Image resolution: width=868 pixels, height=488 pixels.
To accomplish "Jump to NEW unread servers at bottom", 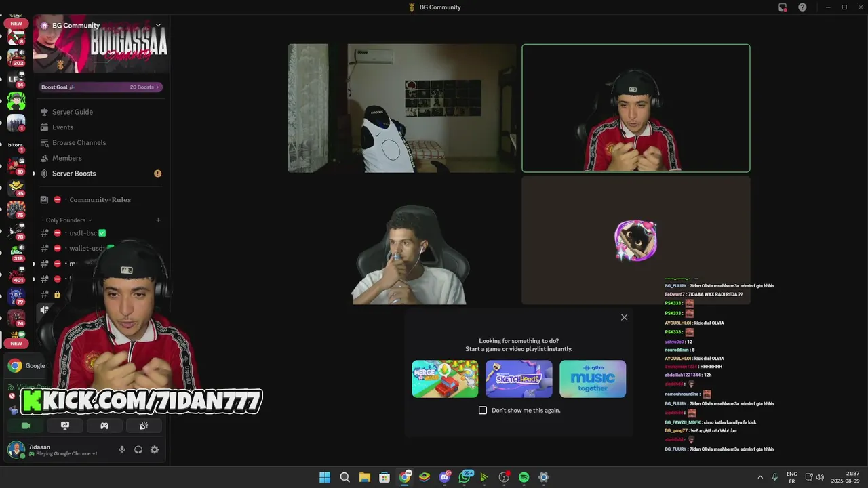I will pos(16,343).
